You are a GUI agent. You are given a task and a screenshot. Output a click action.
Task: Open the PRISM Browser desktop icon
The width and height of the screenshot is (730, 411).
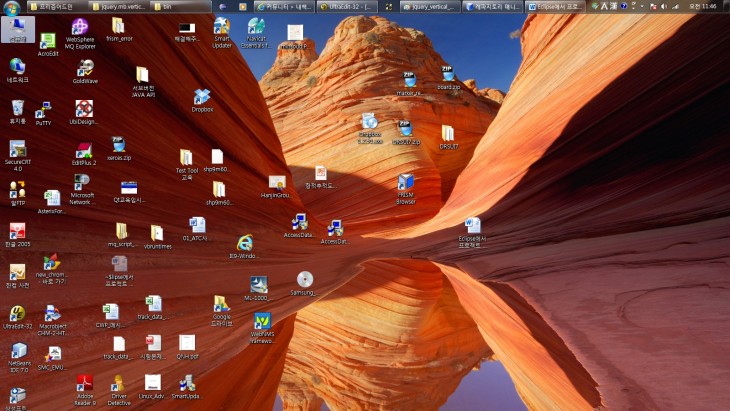click(x=405, y=184)
